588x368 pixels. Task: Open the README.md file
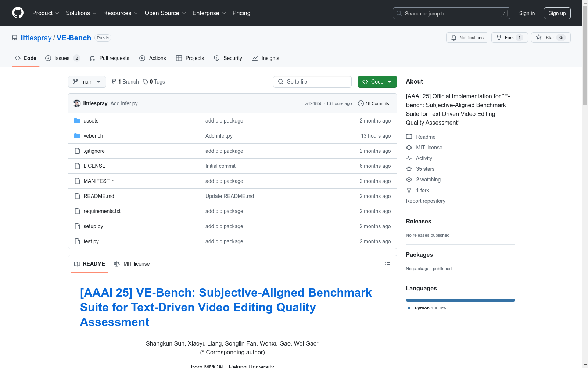pyautogui.click(x=99, y=196)
